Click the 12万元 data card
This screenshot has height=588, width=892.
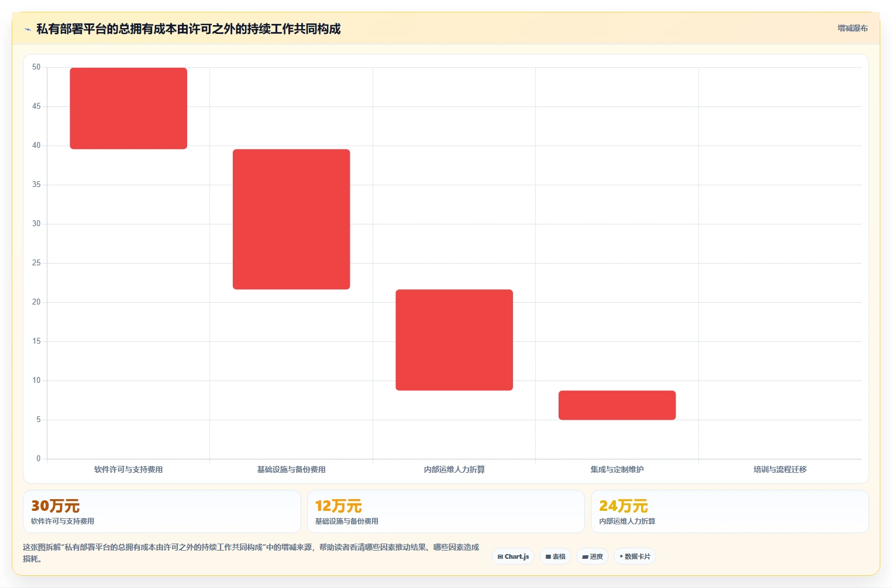coord(446,511)
